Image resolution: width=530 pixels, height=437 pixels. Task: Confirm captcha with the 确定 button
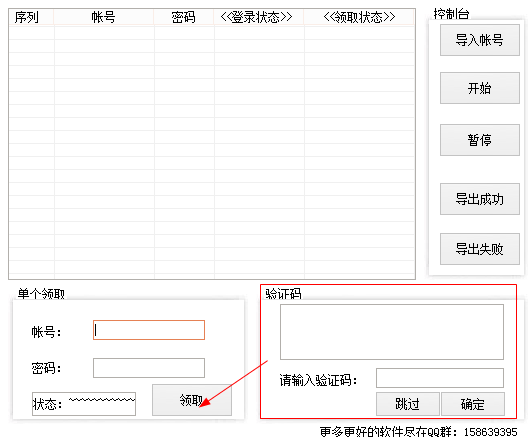coord(473,404)
